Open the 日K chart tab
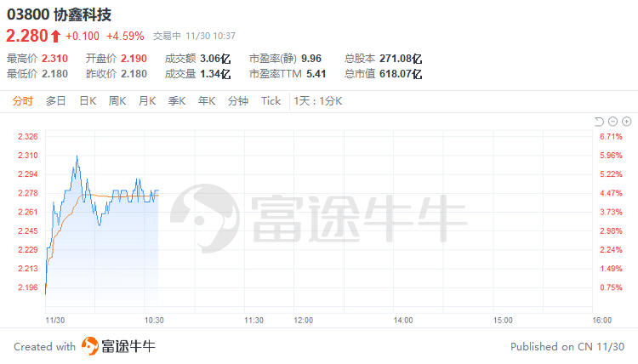 88,101
